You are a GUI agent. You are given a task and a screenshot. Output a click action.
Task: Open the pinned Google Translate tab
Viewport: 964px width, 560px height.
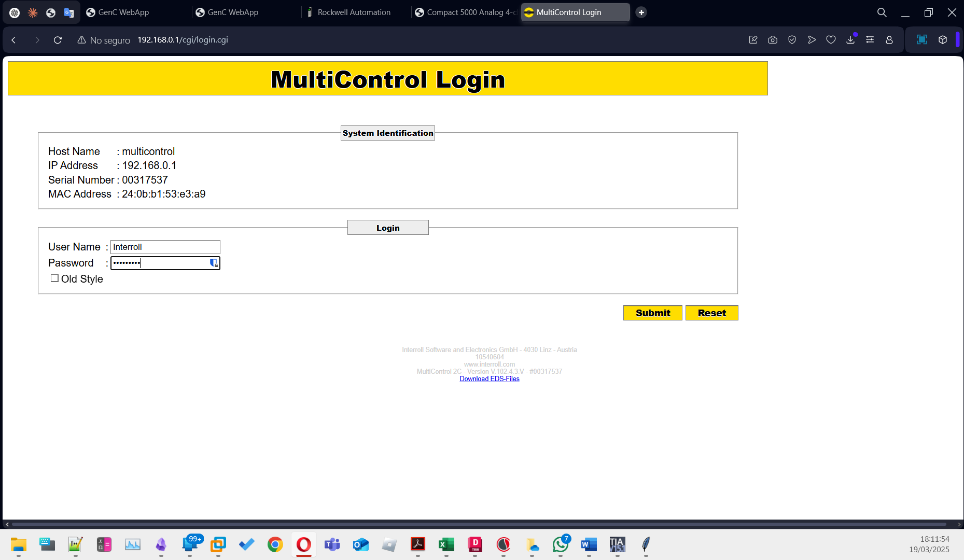69,12
